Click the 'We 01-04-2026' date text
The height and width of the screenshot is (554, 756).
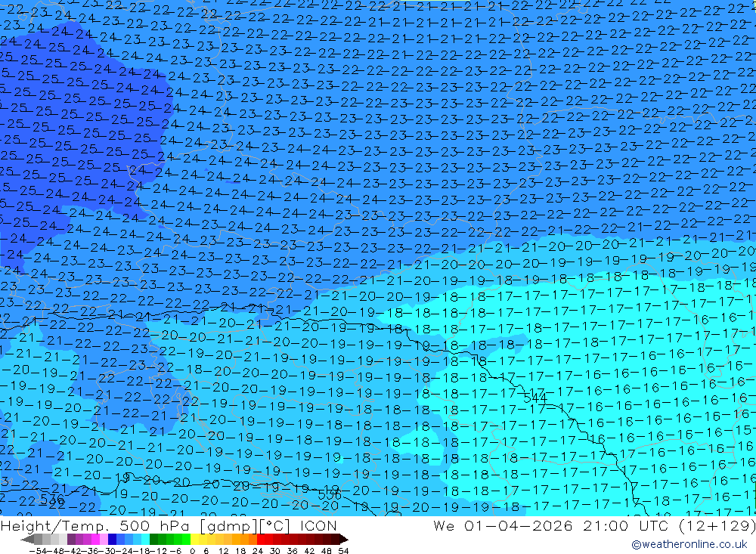pyautogui.click(x=503, y=525)
